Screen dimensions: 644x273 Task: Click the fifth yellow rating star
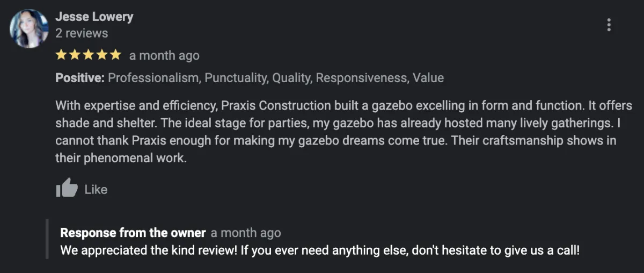pyautogui.click(x=116, y=55)
